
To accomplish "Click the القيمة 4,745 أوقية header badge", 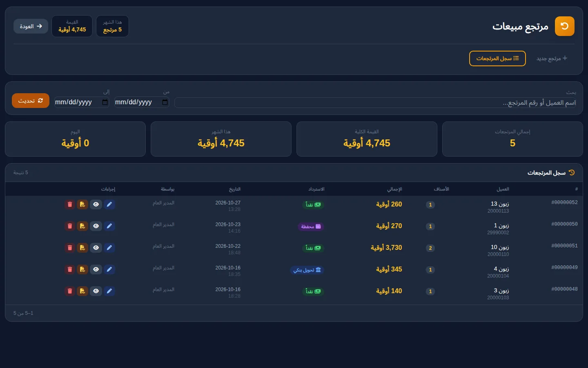I will [x=72, y=26].
